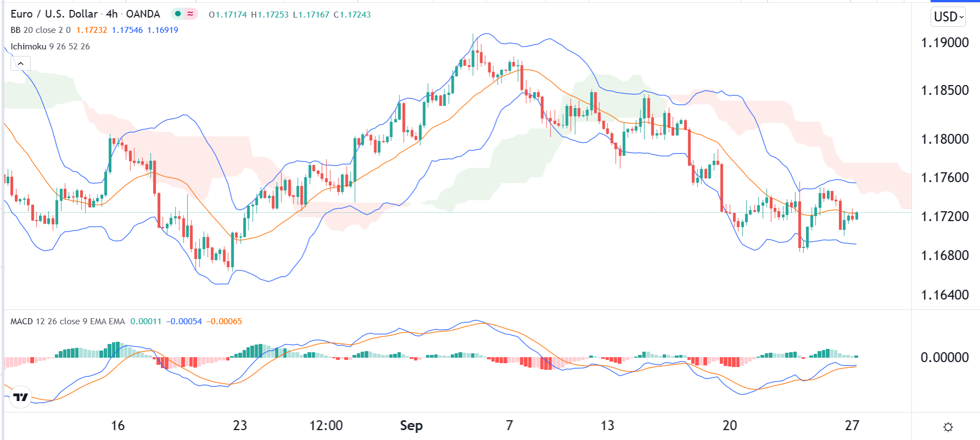The width and height of the screenshot is (980, 440).
Task: Click the TradingView logo icon
Action: click(21, 397)
